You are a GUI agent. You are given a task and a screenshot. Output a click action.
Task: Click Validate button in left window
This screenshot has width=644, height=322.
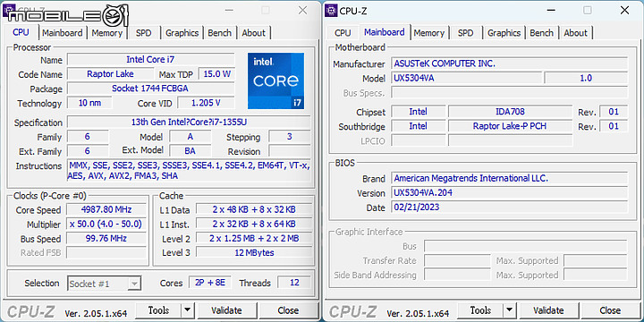[x=226, y=310]
